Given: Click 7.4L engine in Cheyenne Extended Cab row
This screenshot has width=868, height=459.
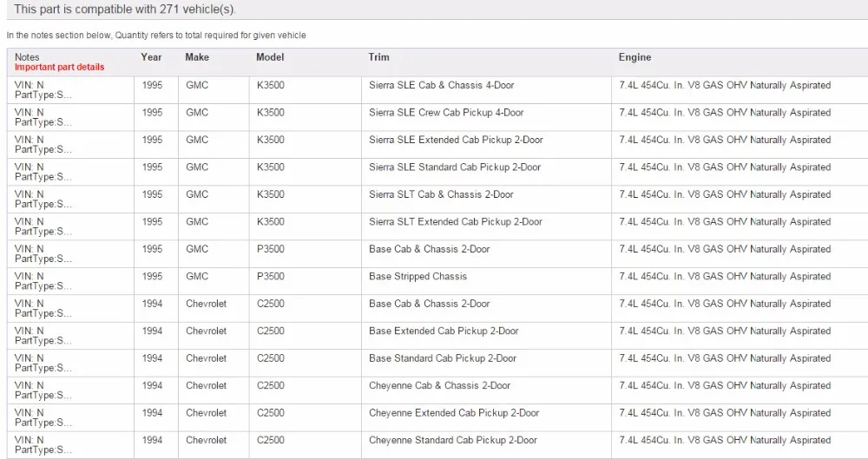Looking at the screenshot, I should 725,413.
